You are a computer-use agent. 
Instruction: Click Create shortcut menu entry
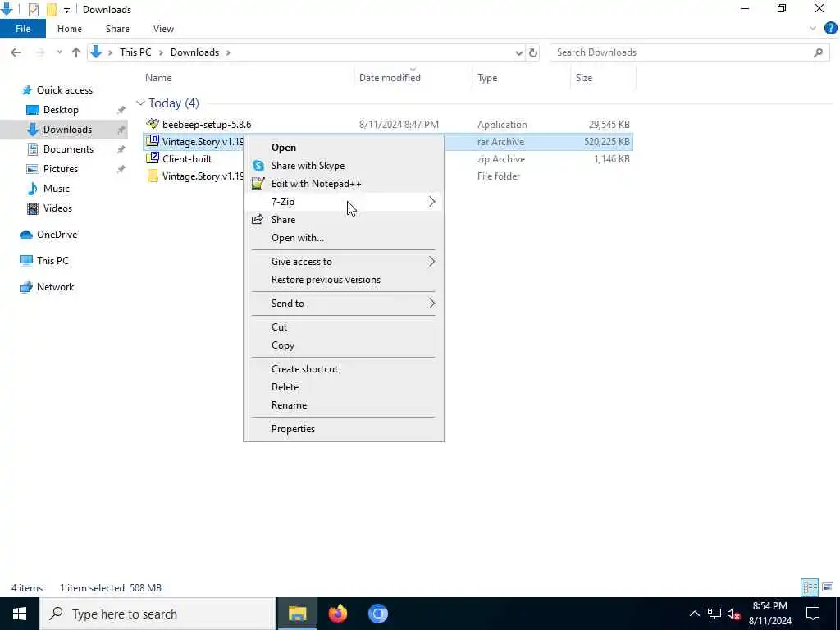pos(344,368)
